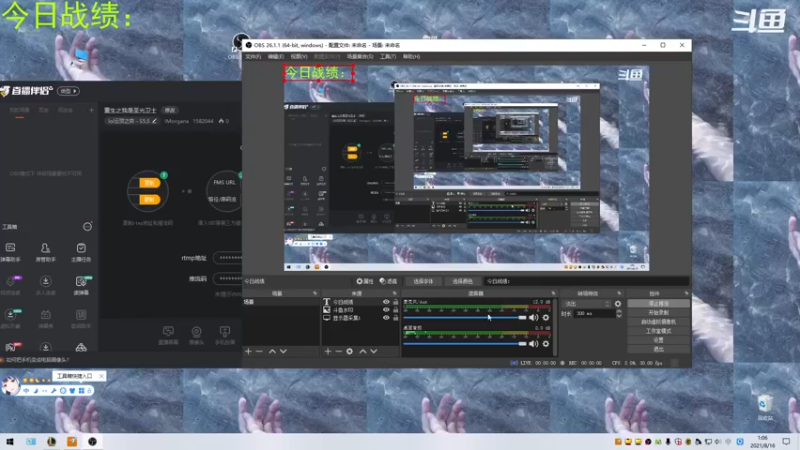Viewport: 800px width, 450px height.
Task: Open 弹幕助手 tool in 直播伴侣
Action: pos(10,252)
